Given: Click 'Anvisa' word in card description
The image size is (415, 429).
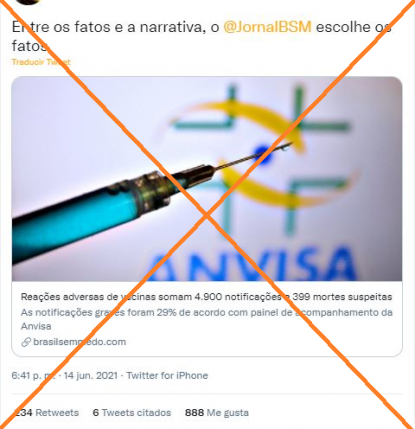Looking at the screenshot, I should tap(36, 326).
